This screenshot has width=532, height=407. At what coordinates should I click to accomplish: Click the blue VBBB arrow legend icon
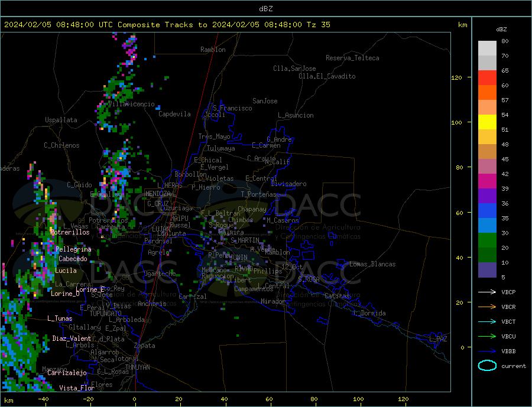click(x=487, y=351)
